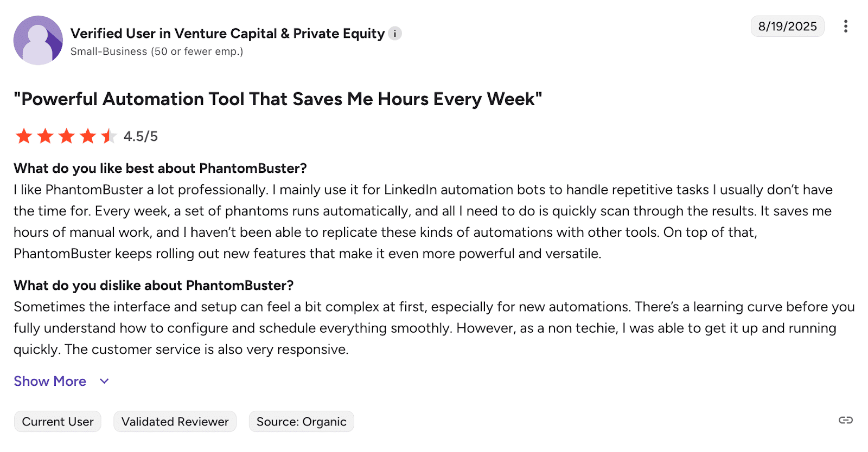The image size is (868, 452).
Task: Click the info icon beside the reviewer name
Action: click(395, 34)
